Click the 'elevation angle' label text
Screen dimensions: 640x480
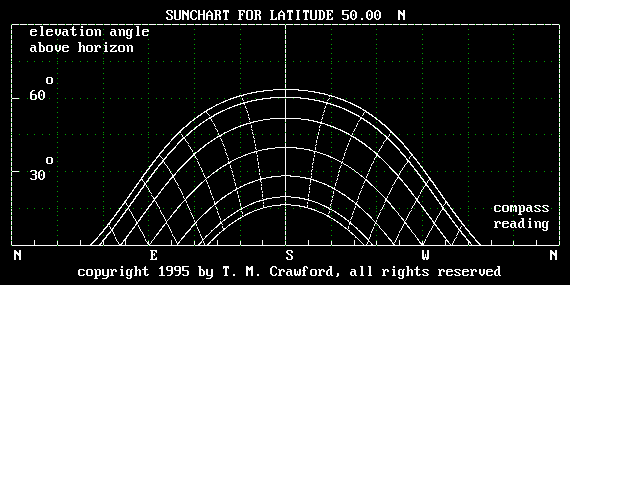click(89, 32)
